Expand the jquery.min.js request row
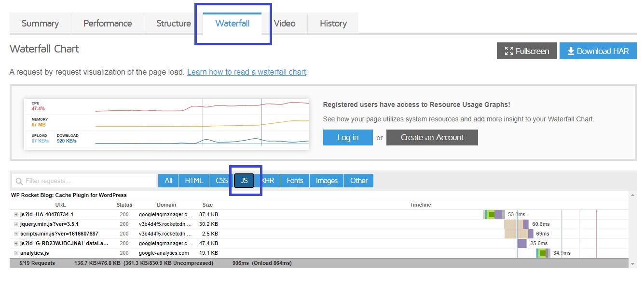Screen dimensions: 644x288 [x=16, y=224]
